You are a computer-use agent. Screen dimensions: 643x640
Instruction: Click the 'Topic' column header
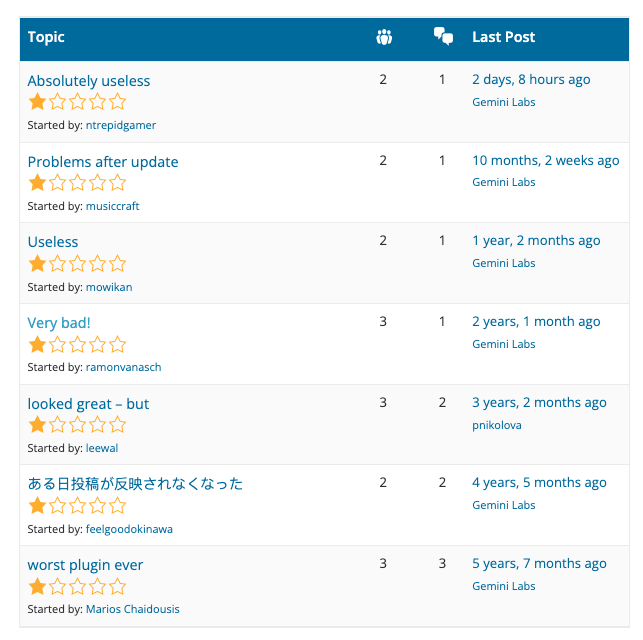pyautogui.click(x=46, y=37)
